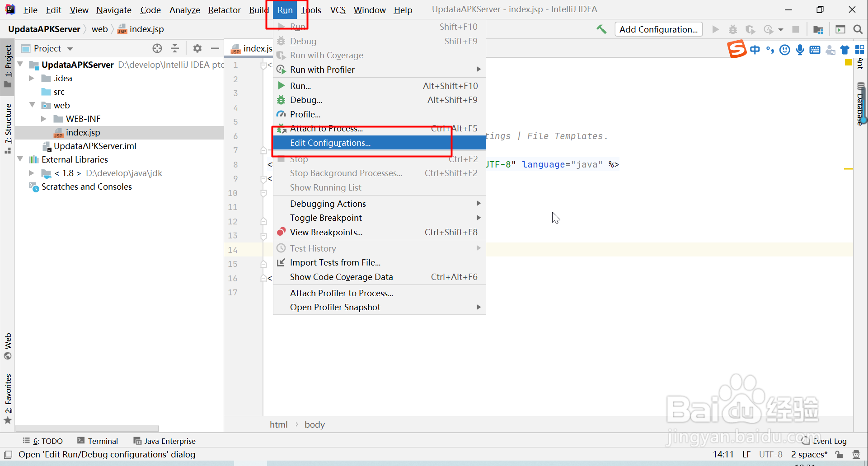Switch to the Terminal tab
The height and width of the screenshot is (466, 868).
point(102,441)
